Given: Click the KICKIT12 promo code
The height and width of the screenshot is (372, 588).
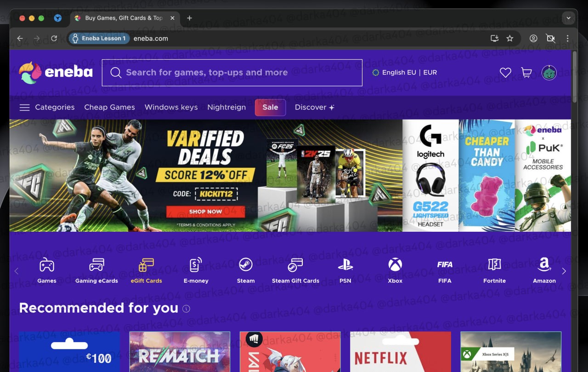Looking at the screenshot, I should tap(217, 194).
